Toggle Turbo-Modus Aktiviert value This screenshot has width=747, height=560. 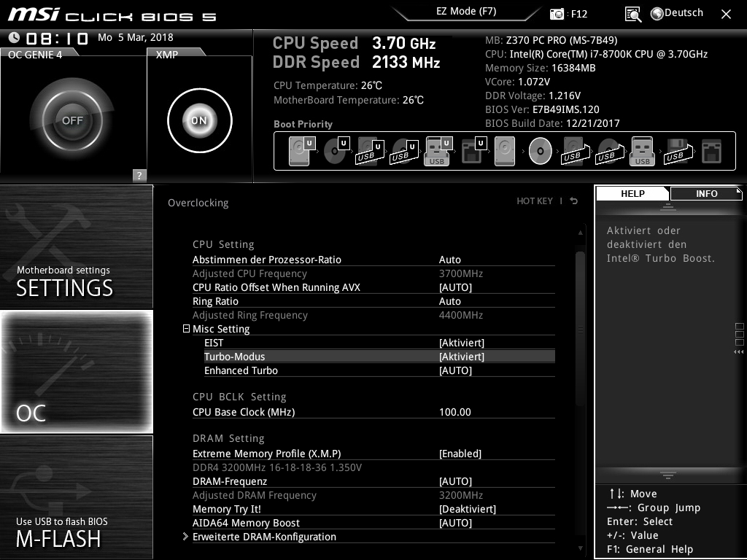pos(462,357)
